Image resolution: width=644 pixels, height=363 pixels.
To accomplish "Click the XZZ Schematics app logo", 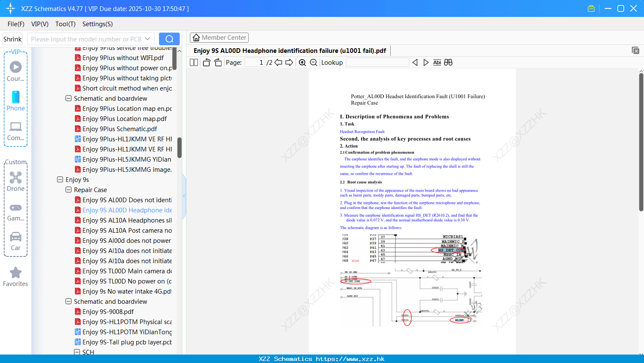I will click(10, 8).
